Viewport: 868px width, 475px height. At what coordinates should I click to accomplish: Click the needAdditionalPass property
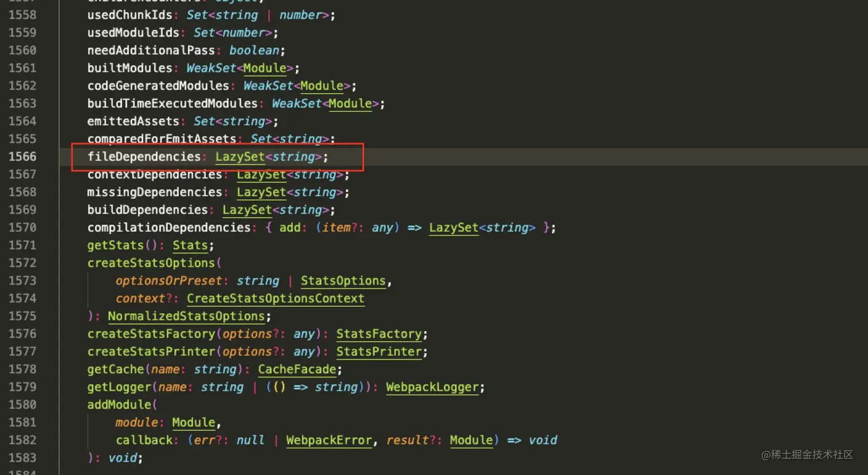coord(151,50)
